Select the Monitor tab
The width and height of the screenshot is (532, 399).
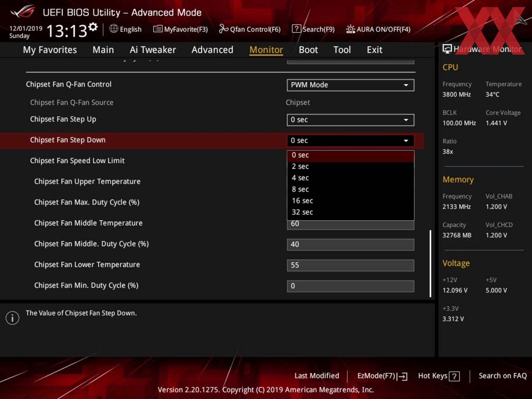tap(266, 50)
